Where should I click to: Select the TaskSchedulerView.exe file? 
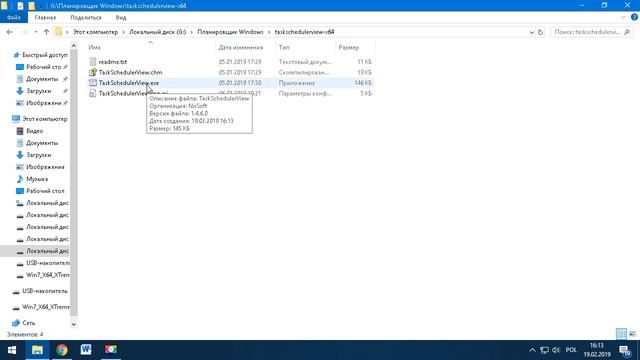(129, 83)
